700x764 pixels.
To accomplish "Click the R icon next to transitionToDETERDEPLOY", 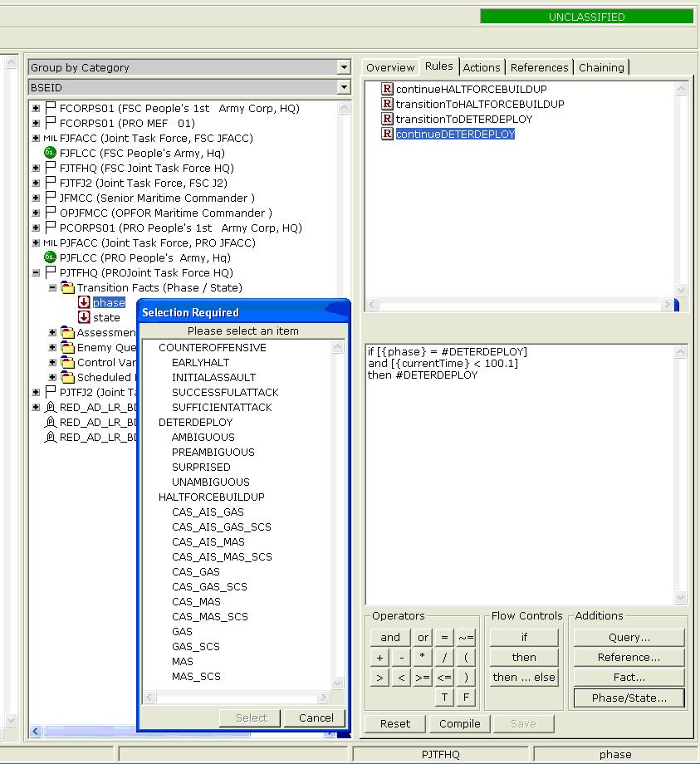I will (x=387, y=119).
